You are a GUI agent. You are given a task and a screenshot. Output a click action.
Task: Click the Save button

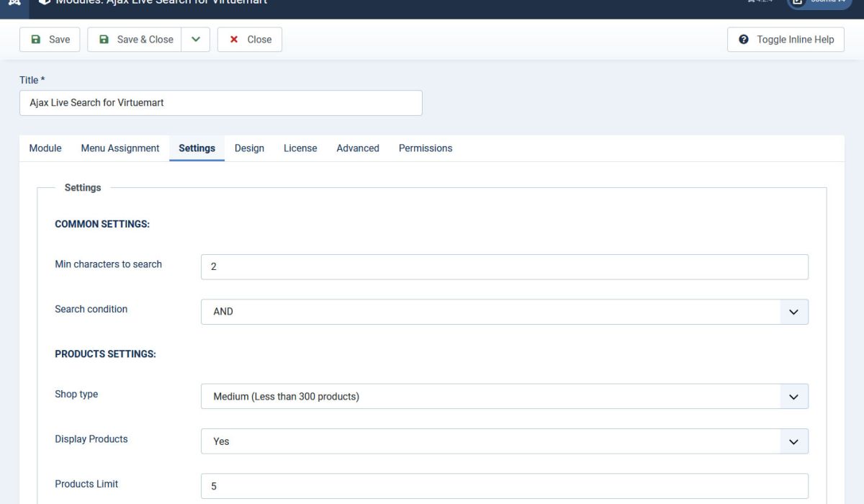click(50, 40)
